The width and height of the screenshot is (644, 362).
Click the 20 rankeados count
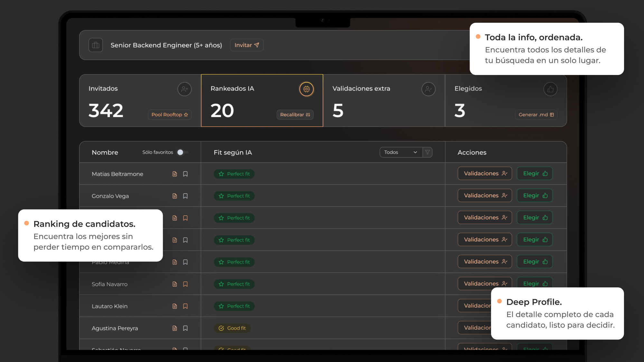tap(222, 111)
